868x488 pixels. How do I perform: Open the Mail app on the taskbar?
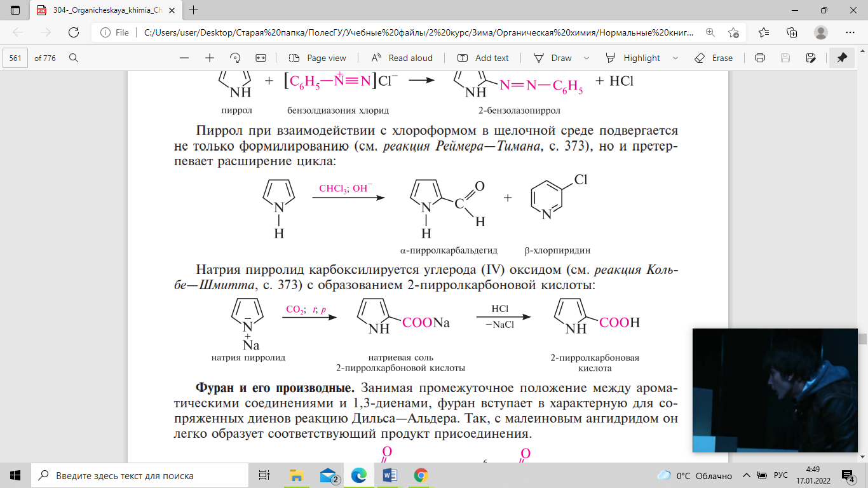[x=328, y=475]
